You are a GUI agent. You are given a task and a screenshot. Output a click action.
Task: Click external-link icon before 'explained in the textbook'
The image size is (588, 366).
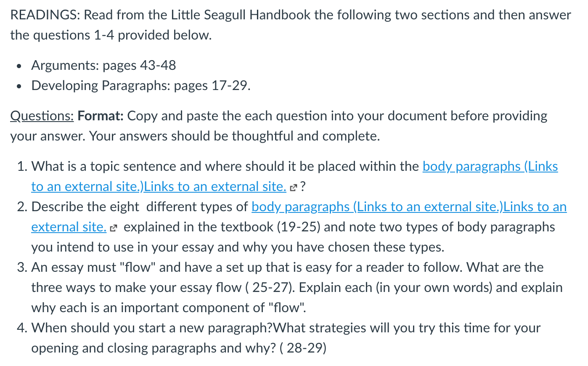[x=113, y=228]
